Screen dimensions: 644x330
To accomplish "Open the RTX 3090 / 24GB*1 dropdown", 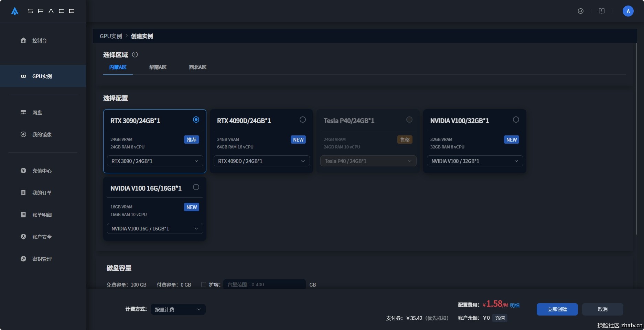I will (155, 161).
